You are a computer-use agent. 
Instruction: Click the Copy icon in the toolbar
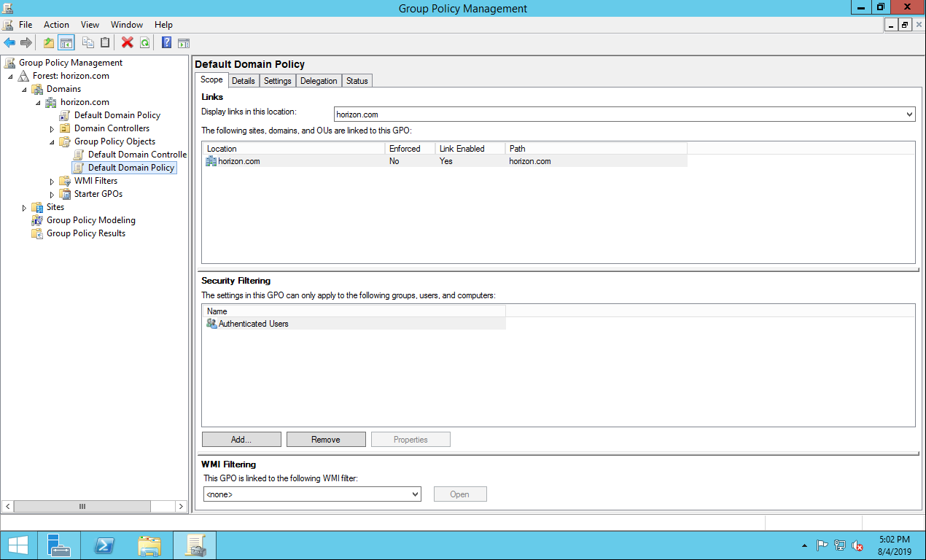pyautogui.click(x=88, y=43)
